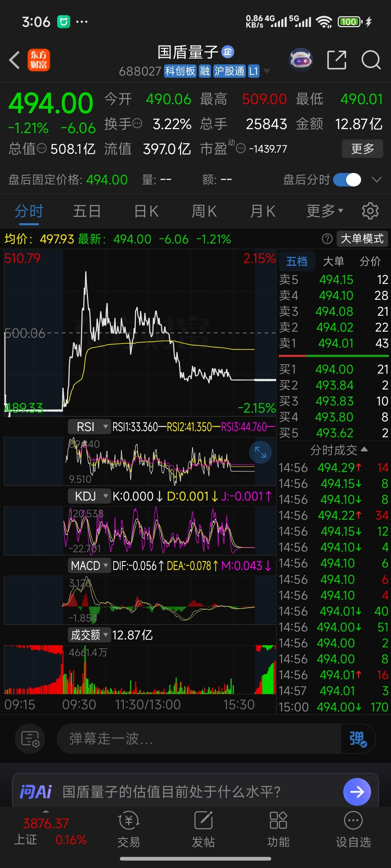This screenshot has width=391, height=868.
Task: Tap the 更多 details button
Action: (362, 148)
